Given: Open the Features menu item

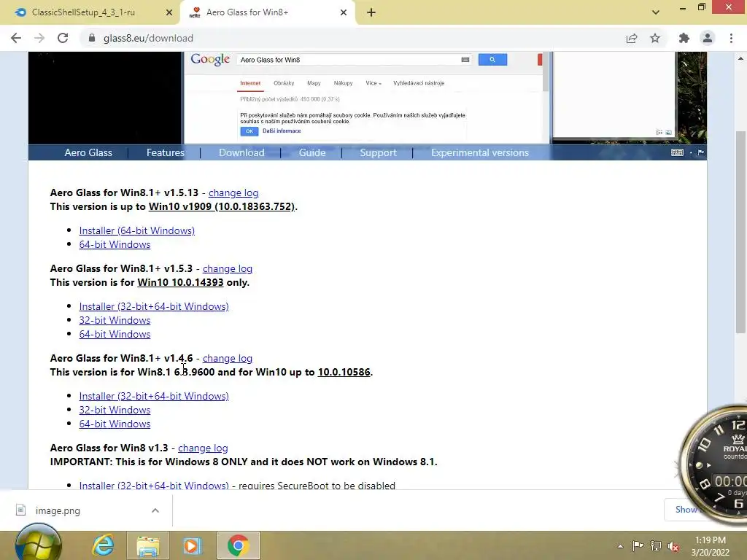Looking at the screenshot, I should pos(166,153).
